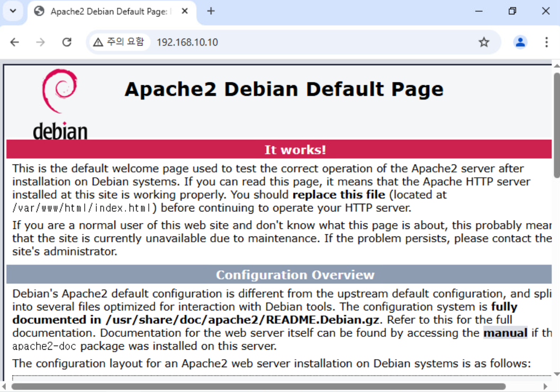Open the user profile icon
Image resolution: width=560 pixels, height=392 pixels.
520,42
